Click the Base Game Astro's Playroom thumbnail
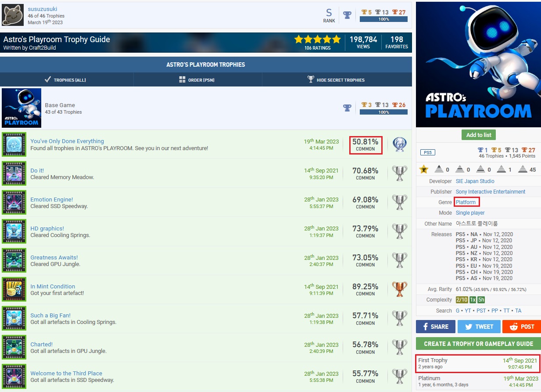Viewport: 541px width, 392px height. click(21, 108)
